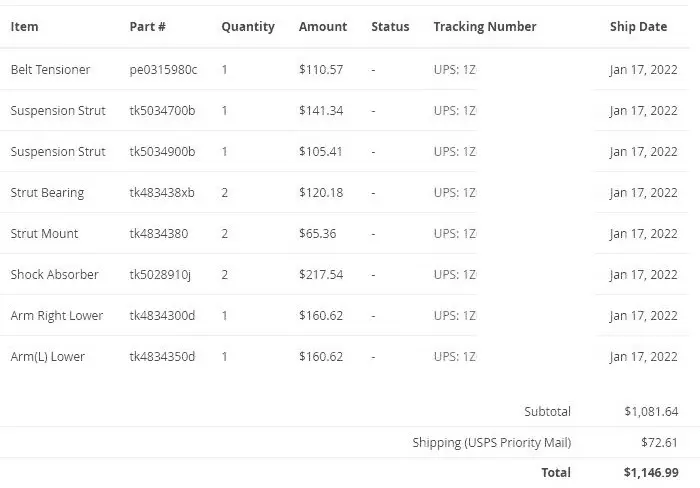Click the $1,146.99 total amount
The height and width of the screenshot is (488, 700).
coord(651,472)
